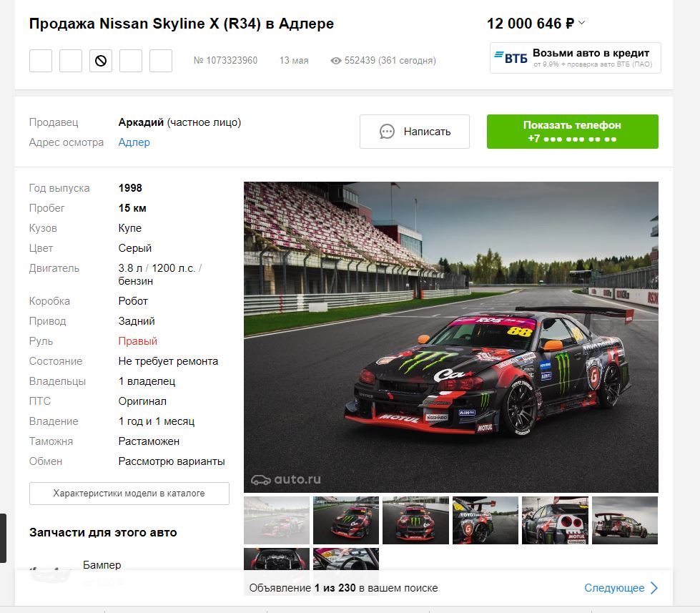Click the circle-slash block icon button
Image resolution: width=700 pixels, height=613 pixels.
(x=100, y=61)
